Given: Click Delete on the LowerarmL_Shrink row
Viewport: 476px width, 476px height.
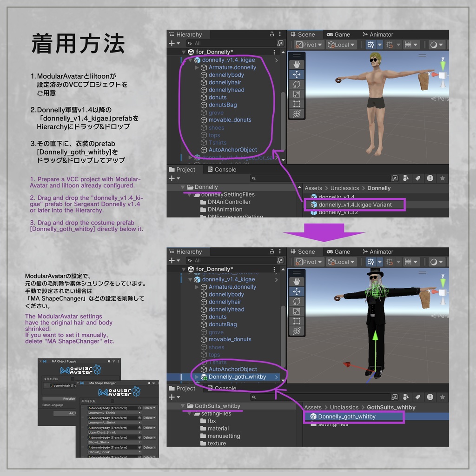Looking at the screenshot, I should coord(149,408).
